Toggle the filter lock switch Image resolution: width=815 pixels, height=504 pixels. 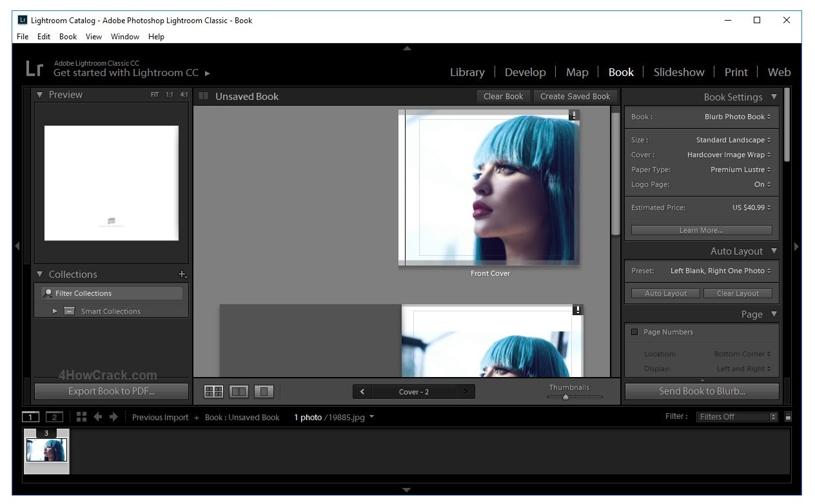pyautogui.click(x=788, y=417)
